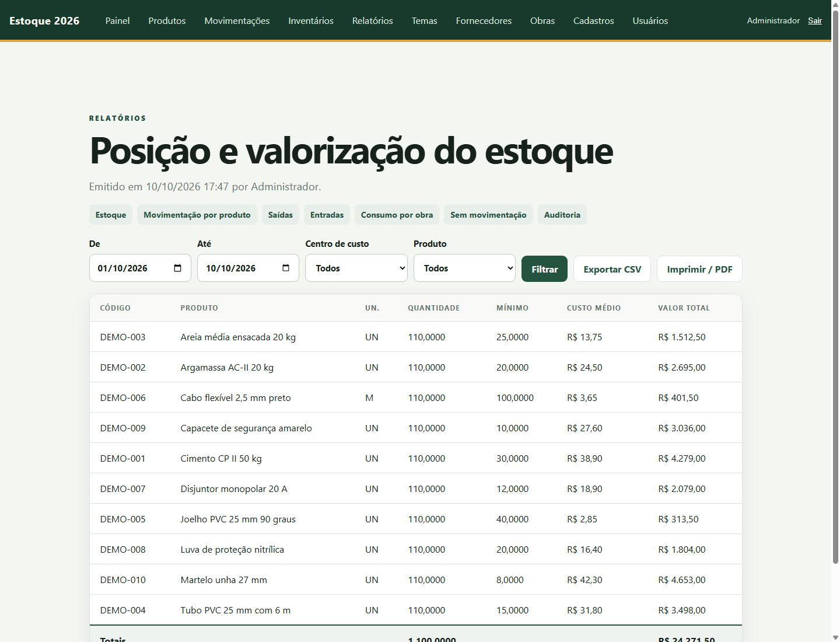Click minimum cell 100,0000
The width and height of the screenshot is (840, 642).
tap(515, 397)
